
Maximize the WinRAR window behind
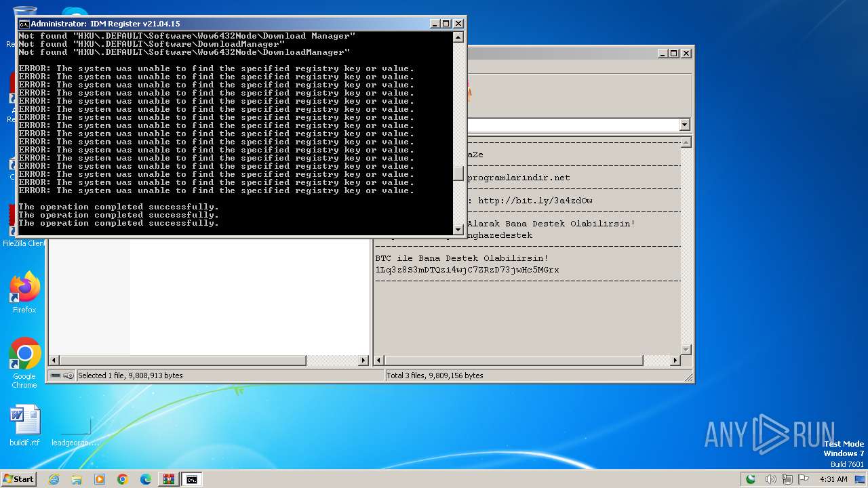(x=674, y=53)
